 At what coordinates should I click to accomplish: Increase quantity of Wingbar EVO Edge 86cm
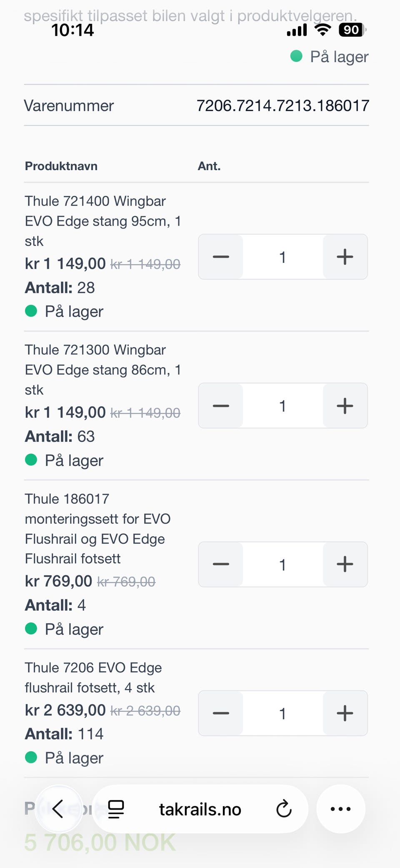tap(345, 406)
